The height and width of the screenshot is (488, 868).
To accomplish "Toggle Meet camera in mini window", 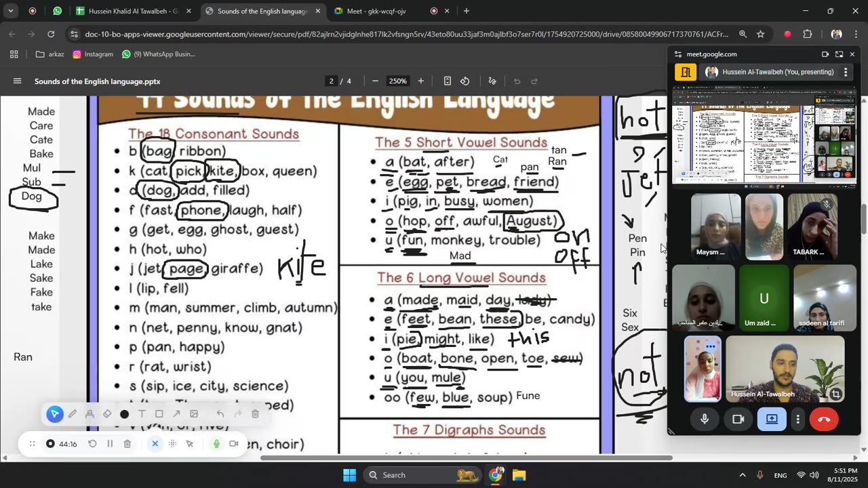I will click(738, 420).
